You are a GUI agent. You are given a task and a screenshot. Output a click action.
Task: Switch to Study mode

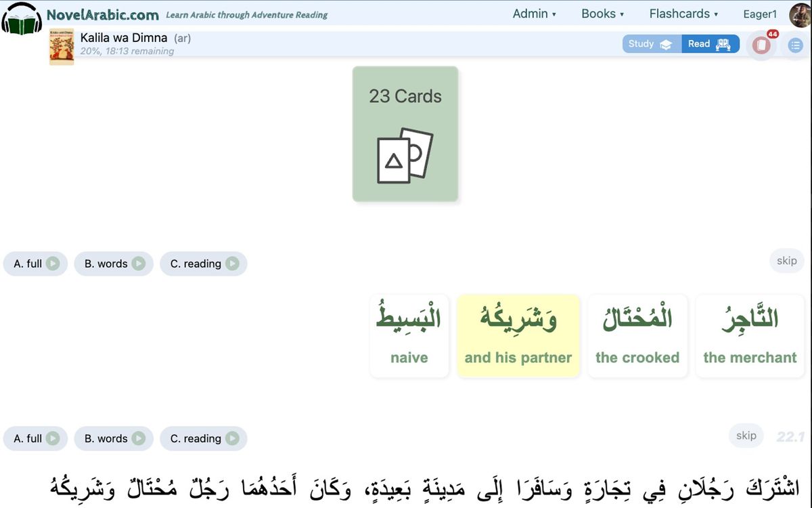pos(651,44)
